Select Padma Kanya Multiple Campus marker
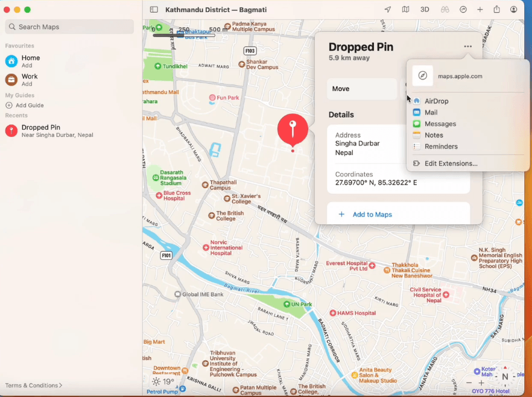The width and height of the screenshot is (532, 397). coord(227,26)
